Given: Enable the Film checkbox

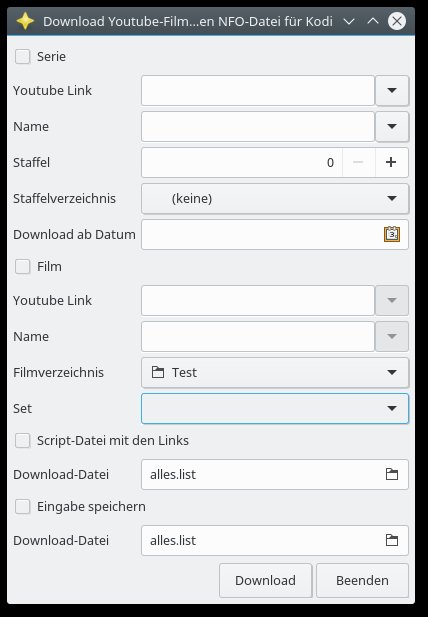Looking at the screenshot, I should click(22, 267).
